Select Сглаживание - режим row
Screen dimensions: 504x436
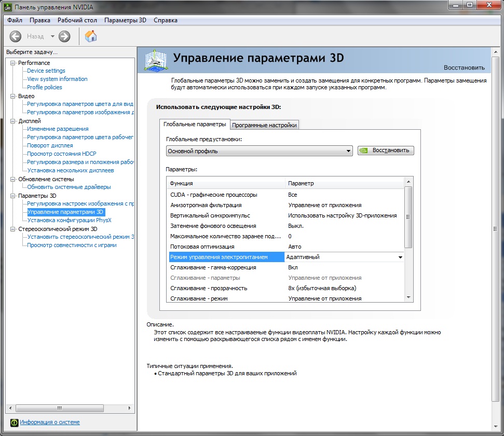click(286, 298)
